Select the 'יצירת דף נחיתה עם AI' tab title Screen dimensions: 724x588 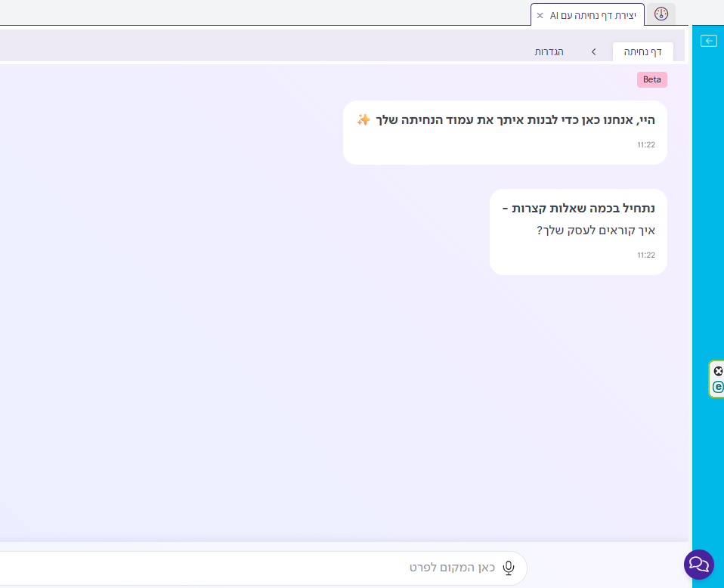pyautogui.click(x=593, y=15)
